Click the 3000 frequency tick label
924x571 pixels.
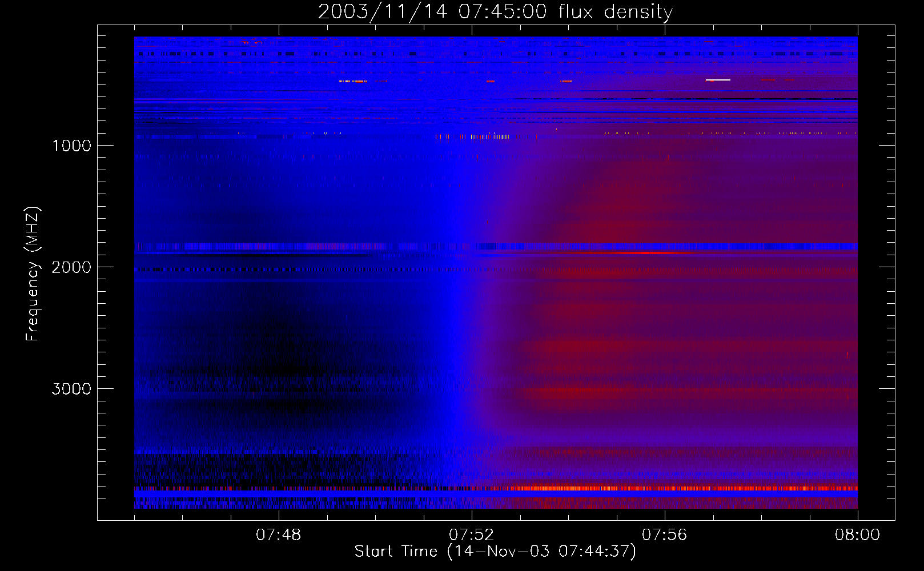coord(71,389)
